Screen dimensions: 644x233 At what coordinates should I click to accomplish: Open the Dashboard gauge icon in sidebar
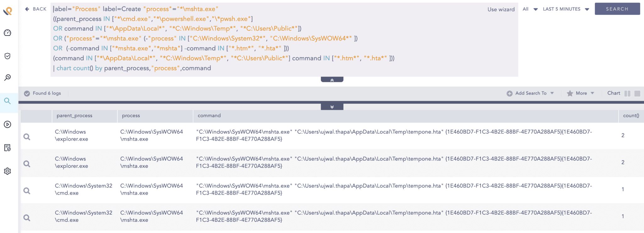(8, 33)
